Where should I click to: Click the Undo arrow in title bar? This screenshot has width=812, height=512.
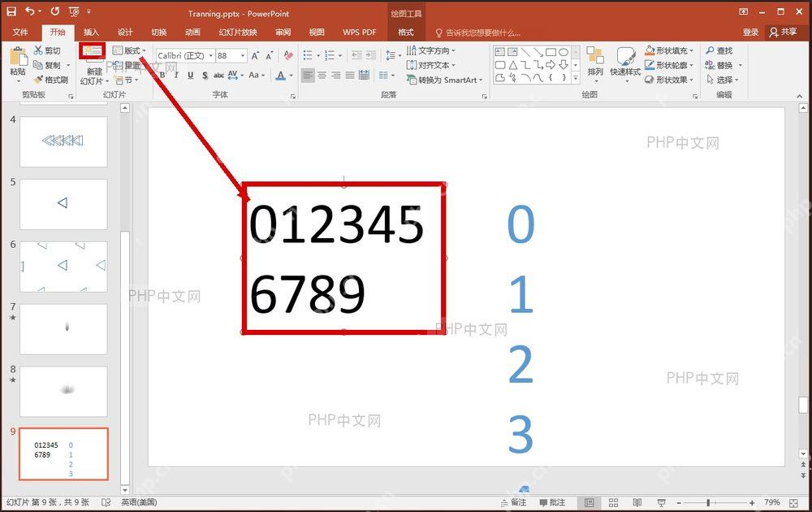point(30,11)
